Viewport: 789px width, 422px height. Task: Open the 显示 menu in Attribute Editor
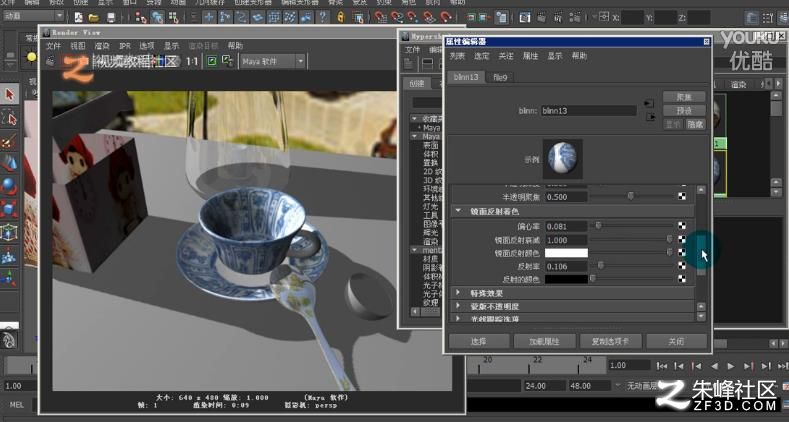[x=555, y=56]
